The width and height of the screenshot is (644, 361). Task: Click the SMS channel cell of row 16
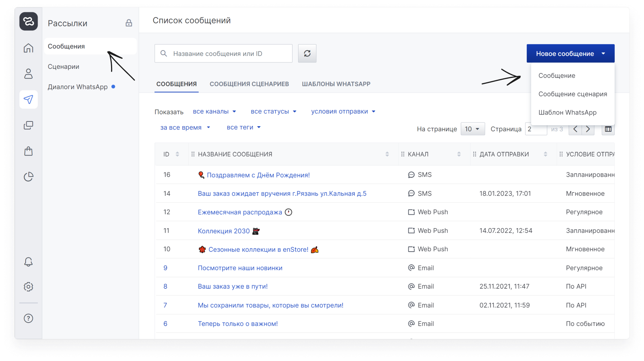[x=420, y=175]
